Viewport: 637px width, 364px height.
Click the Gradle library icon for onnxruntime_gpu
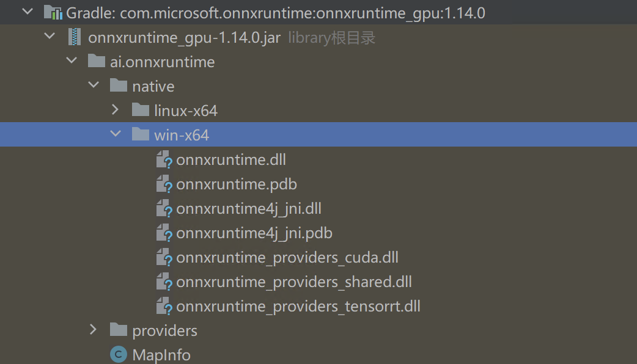pyautogui.click(x=54, y=12)
